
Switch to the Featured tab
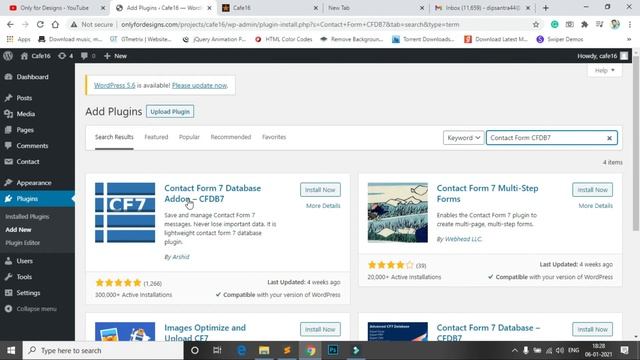click(156, 137)
